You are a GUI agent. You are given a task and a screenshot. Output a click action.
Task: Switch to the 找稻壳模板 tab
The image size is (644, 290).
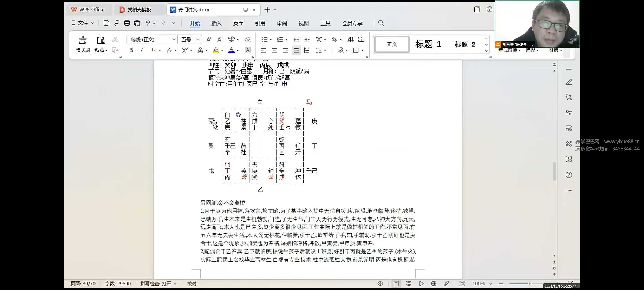pos(139,10)
